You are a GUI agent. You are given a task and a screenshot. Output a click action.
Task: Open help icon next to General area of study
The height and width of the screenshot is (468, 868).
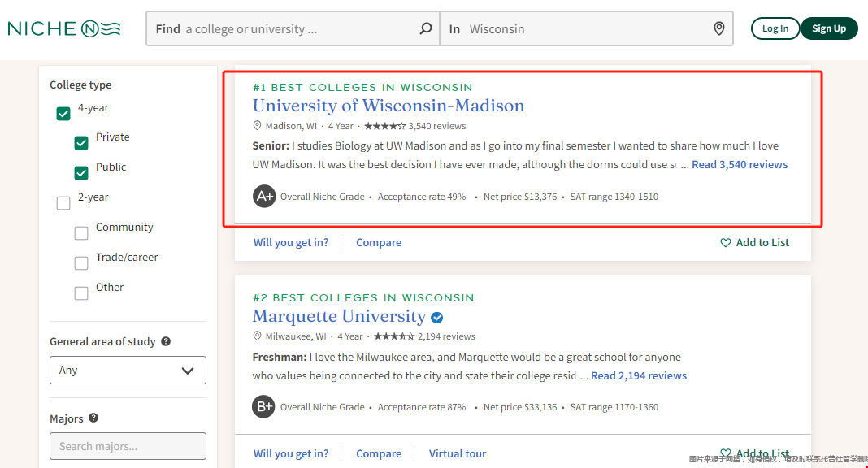tap(166, 341)
